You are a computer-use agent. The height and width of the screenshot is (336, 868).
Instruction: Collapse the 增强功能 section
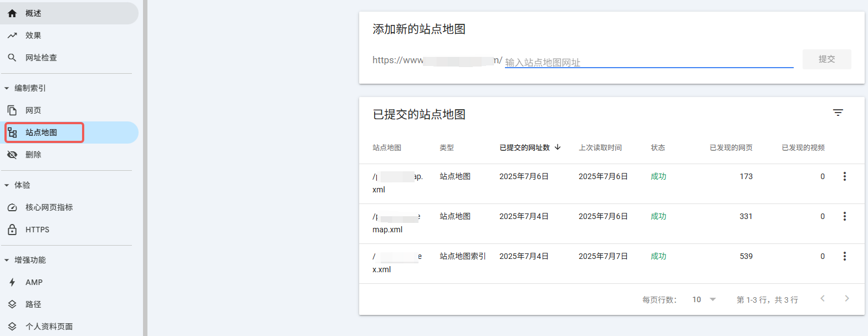pos(8,259)
